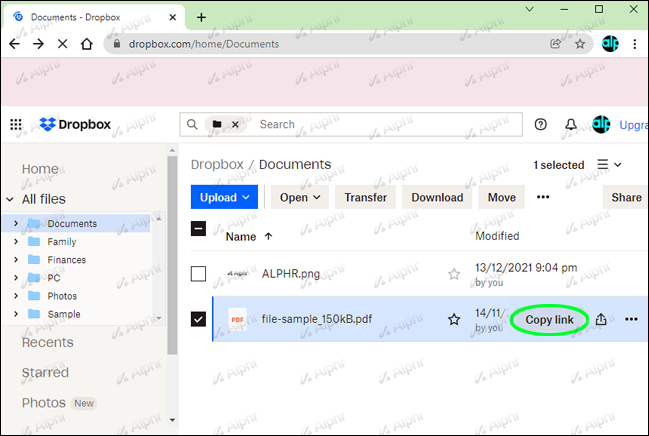Image resolution: width=649 pixels, height=436 pixels.
Task: Go forward in browser
Action: tap(38, 44)
